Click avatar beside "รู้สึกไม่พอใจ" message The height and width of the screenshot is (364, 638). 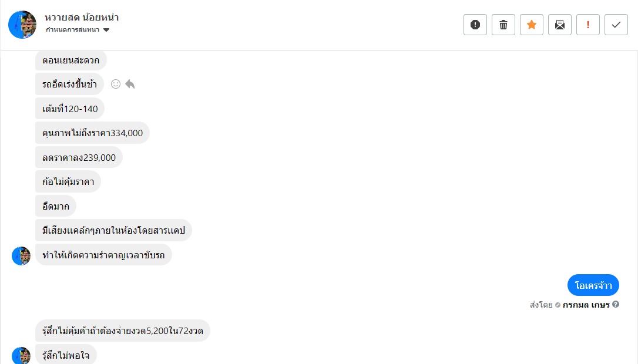[21, 356]
